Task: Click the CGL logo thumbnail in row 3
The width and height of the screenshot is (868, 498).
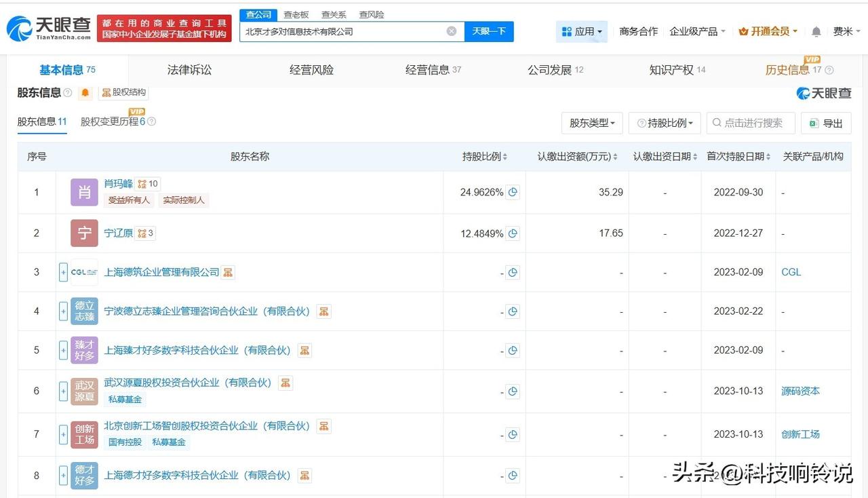Action: [84, 272]
